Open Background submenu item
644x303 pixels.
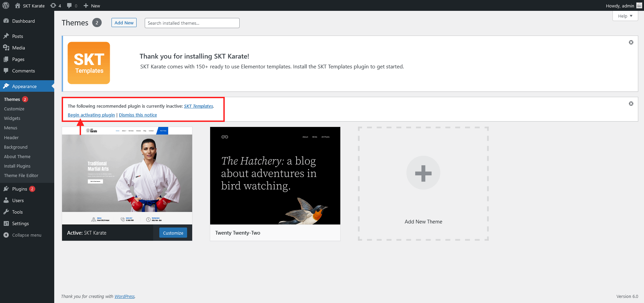(16, 147)
